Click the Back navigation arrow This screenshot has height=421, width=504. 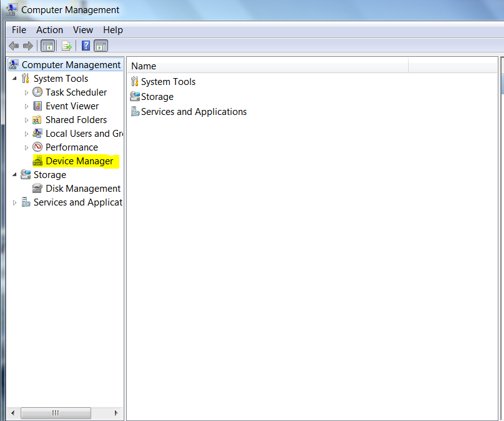tap(13, 45)
